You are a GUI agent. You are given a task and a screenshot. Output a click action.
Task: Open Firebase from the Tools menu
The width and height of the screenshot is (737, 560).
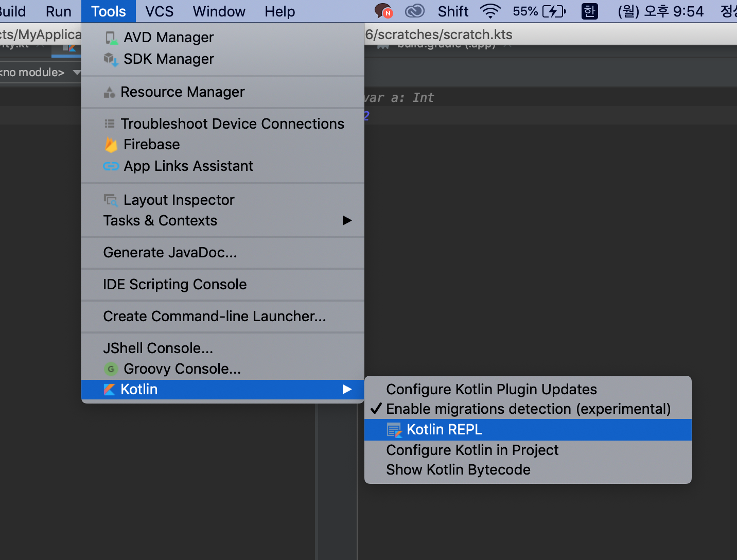(223, 145)
